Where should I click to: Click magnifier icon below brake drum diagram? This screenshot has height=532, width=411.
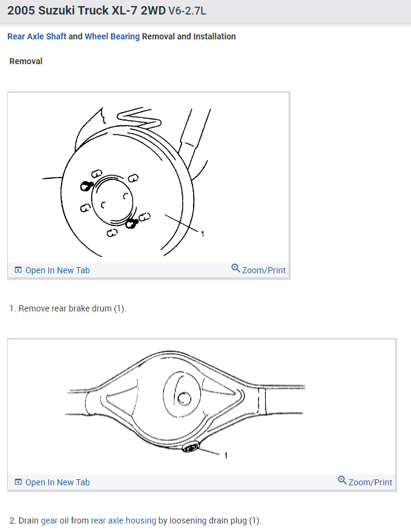[235, 268]
